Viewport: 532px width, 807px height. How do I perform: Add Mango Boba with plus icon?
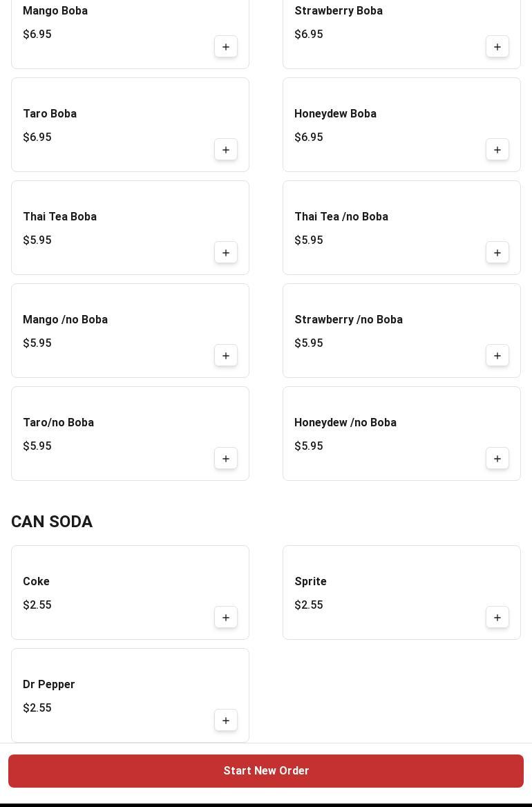pyautogui.click(x=226, y=47)
